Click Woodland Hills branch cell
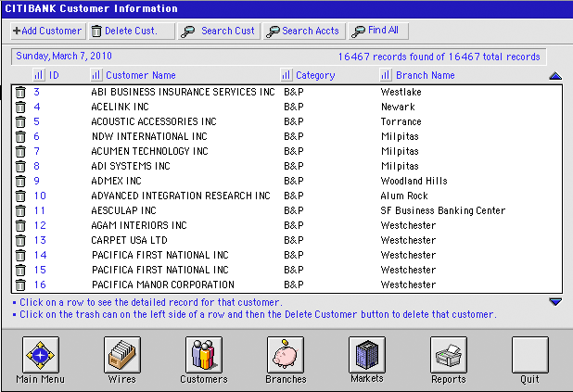This screenshot has height=392, width=573. click(414, 181)
